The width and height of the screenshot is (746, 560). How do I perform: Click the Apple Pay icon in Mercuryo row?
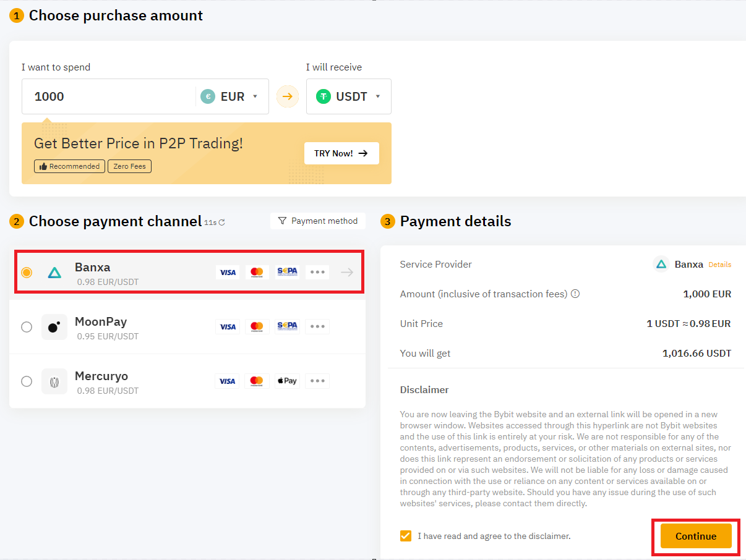coord(287,381)
